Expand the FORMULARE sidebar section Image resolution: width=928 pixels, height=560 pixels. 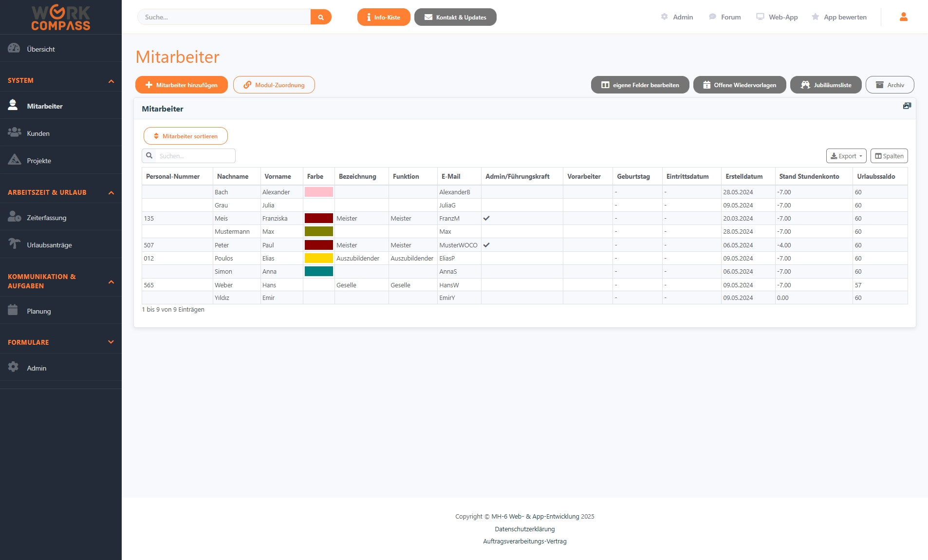111,341
